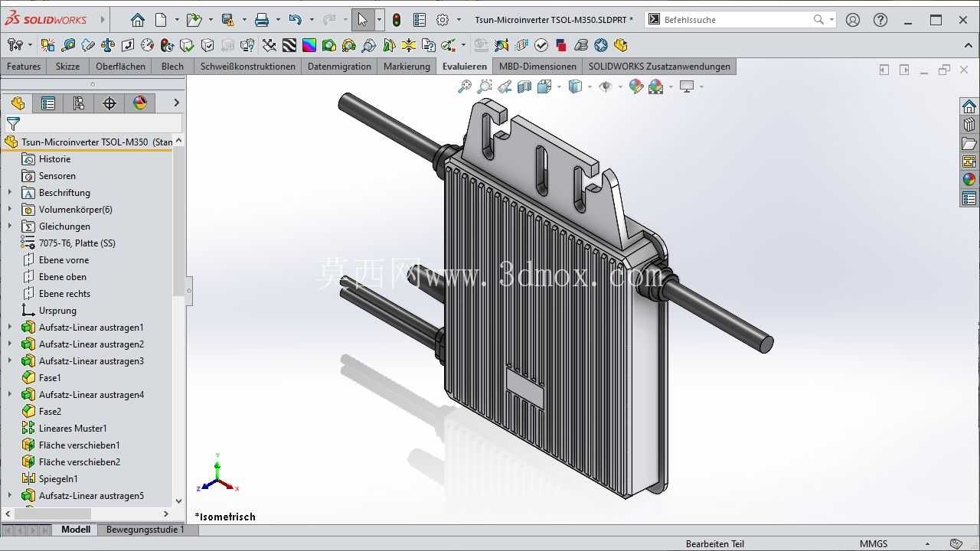Open Appearances color ball in task pane
The height and width of the screenshot is (551, 980).
coord(969,180)
